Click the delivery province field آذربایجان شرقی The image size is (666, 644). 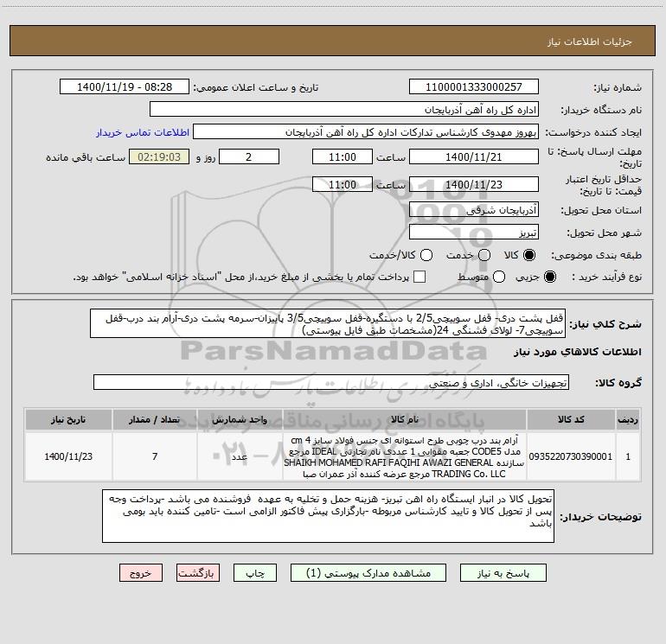click(474, 209)
